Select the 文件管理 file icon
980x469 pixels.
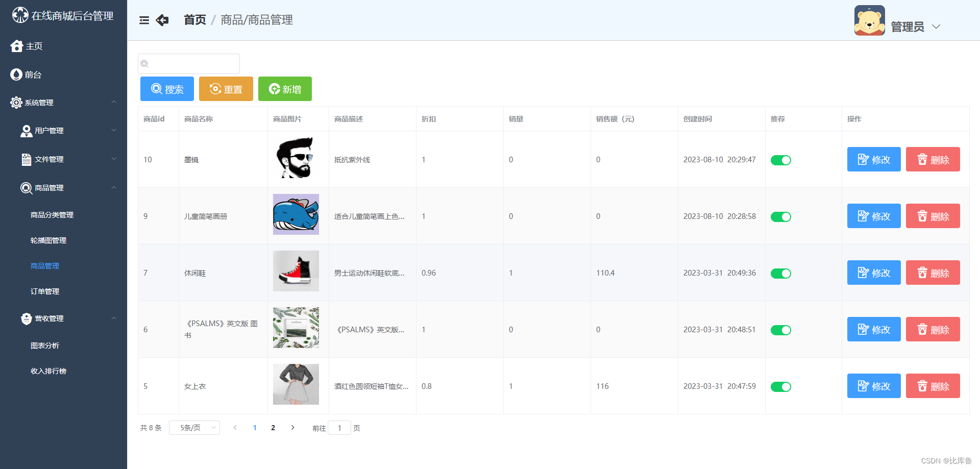26,159
